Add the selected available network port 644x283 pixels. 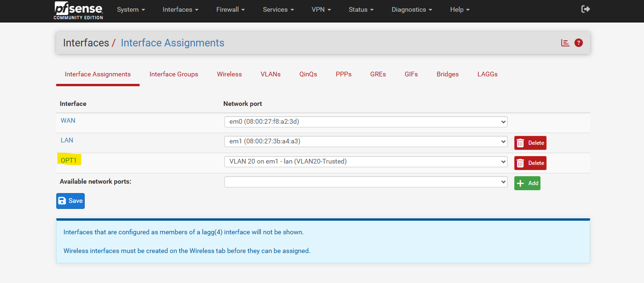point(527,183)
